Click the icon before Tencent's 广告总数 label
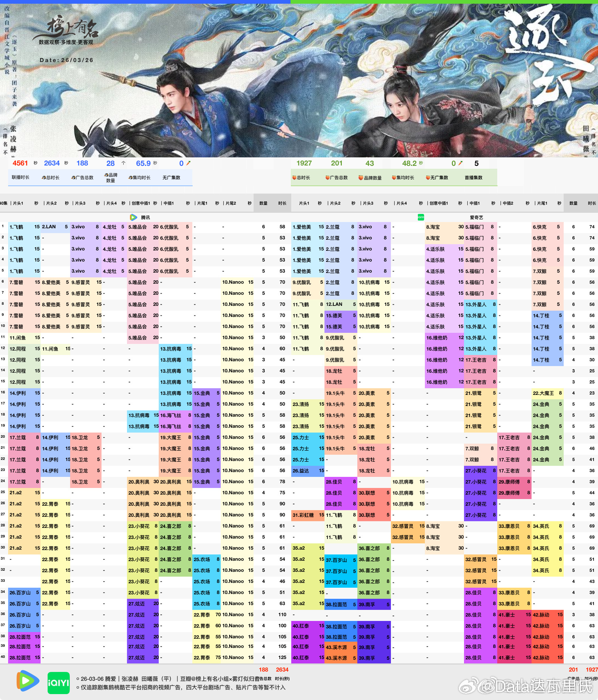 pyautogui.click(x=73, y=178)
